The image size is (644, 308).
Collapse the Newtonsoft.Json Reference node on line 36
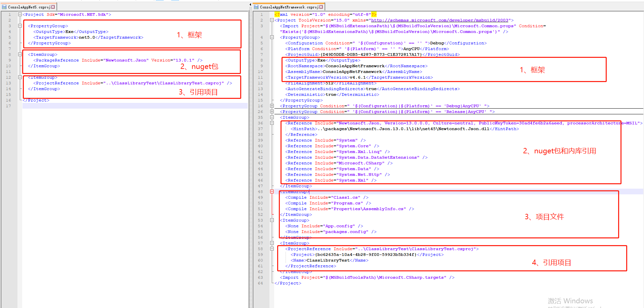coord(272,123)
